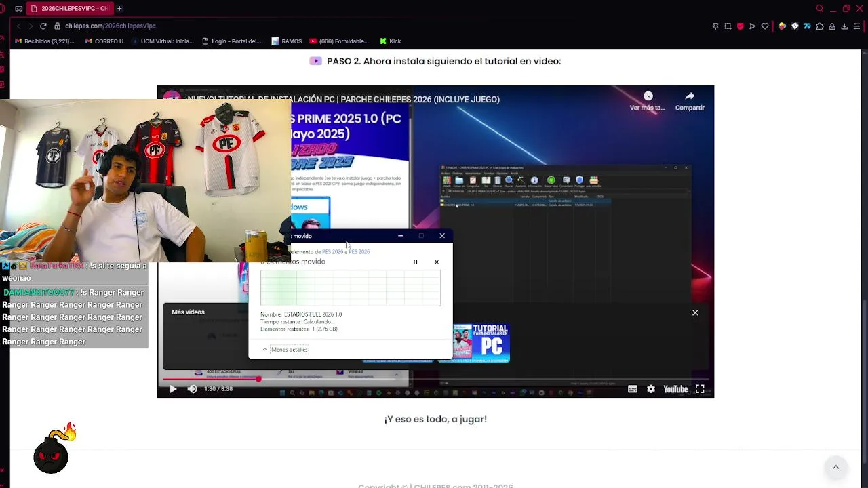
Task: Open the extensions puzzle icon
Action: 820,26
